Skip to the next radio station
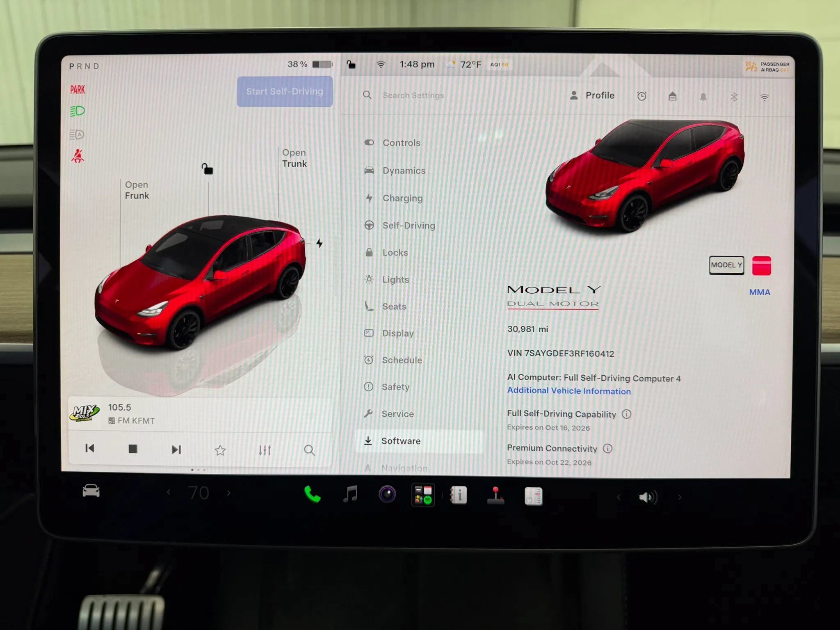 point(176,450)
